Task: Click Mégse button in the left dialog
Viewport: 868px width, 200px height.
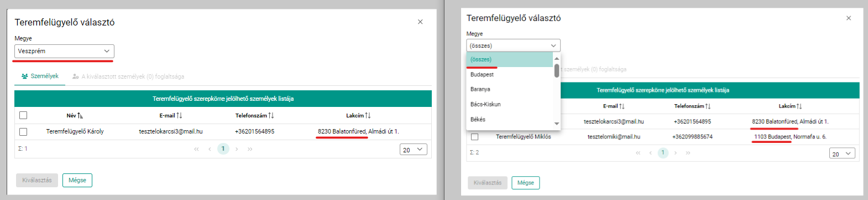Action: click(x=77, y=180)
